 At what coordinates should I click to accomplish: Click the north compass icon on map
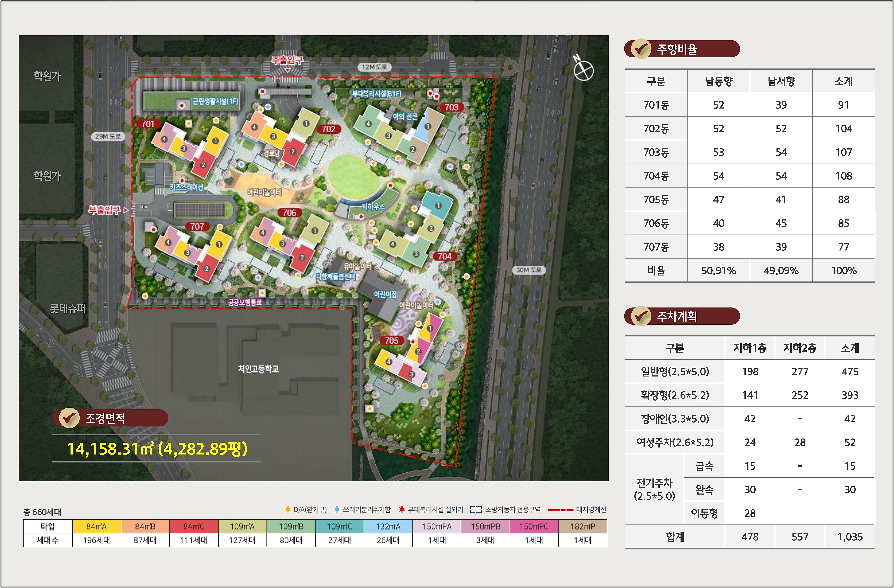583,68
